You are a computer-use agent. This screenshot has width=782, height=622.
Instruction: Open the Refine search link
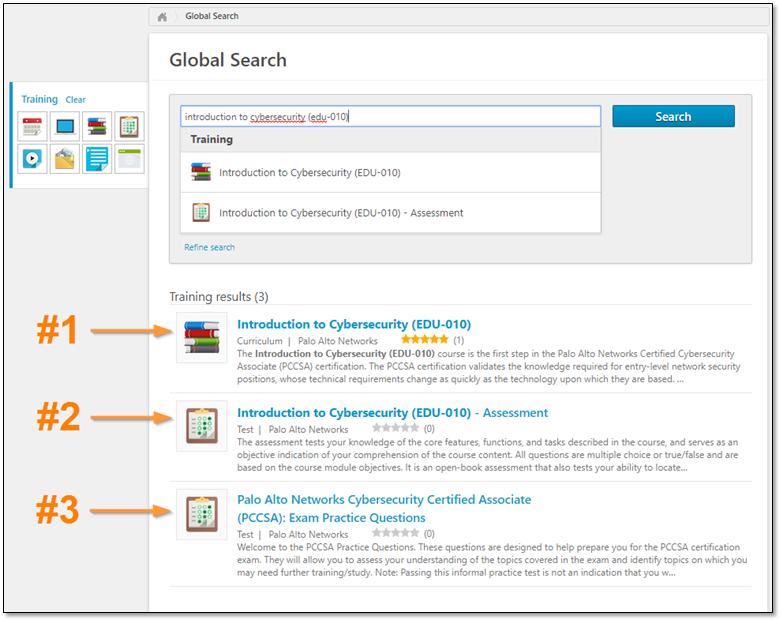pyautogui.click(x=209, y=247)
